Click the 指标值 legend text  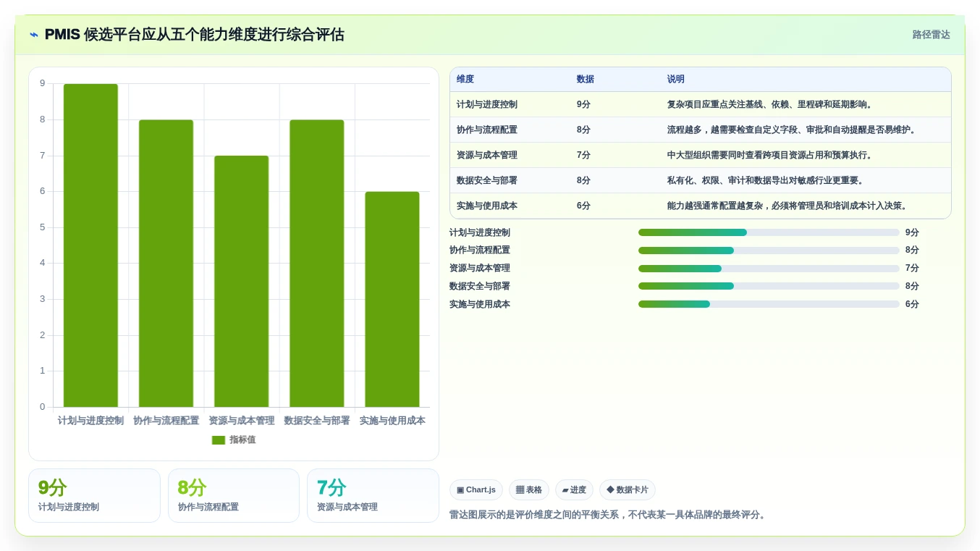click(x=242, y=440)
